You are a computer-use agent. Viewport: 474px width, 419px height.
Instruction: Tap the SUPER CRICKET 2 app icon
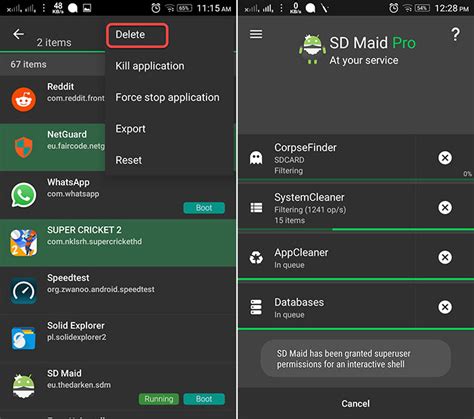coord(24,243)
